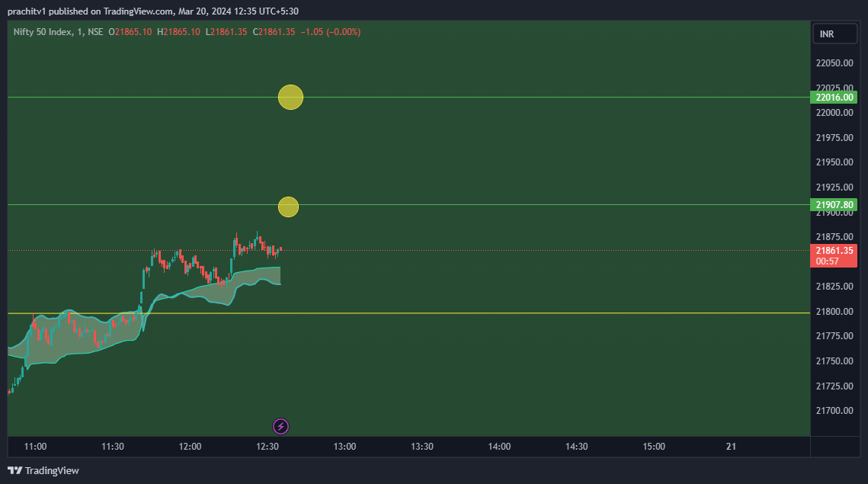The height and width of the screenshot is (484, 868).
Task: Click the Low value L21861.35
Action: (226, 32)
